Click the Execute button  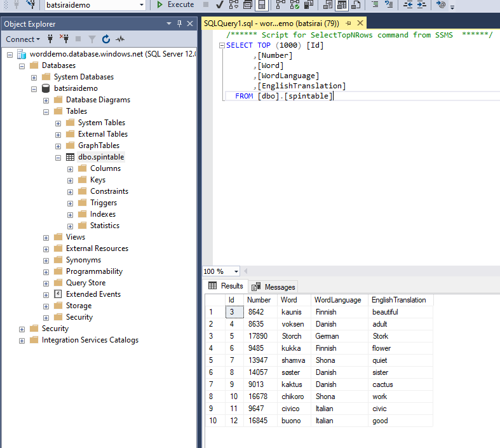175,5
